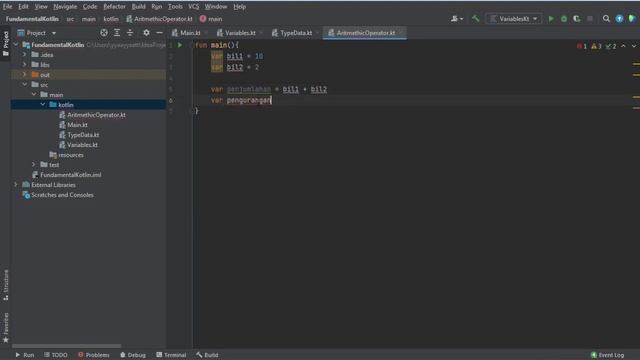Collapse the main folder
The width and height of the screenshot is (640, 360).
[34, 94]
